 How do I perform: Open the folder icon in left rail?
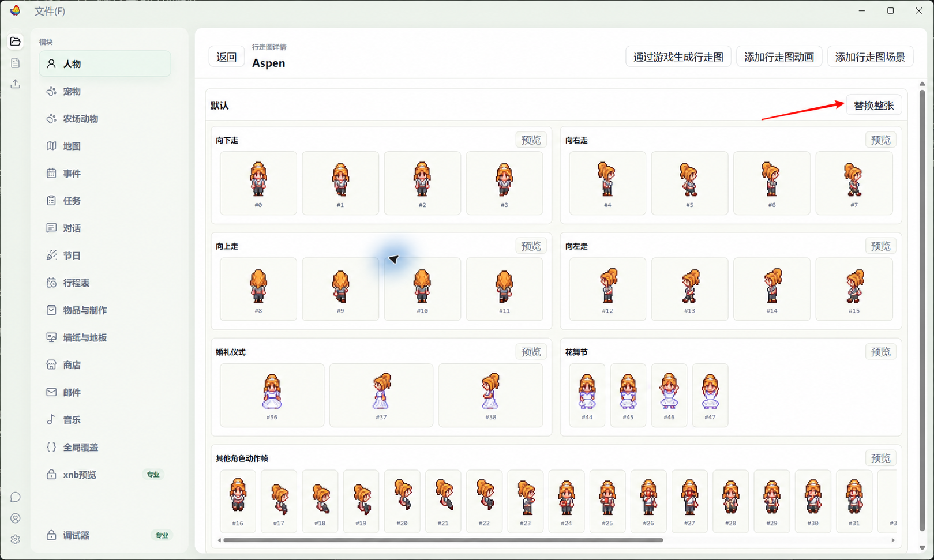click(16, 42)
